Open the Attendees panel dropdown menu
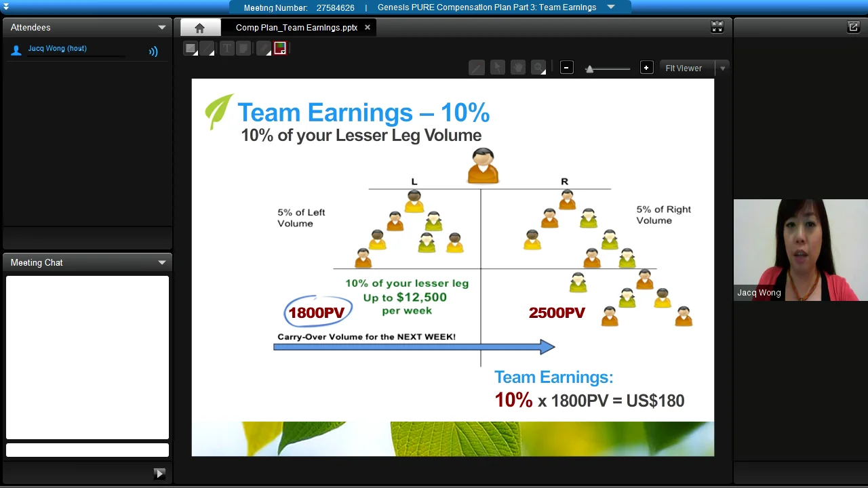 162,28
